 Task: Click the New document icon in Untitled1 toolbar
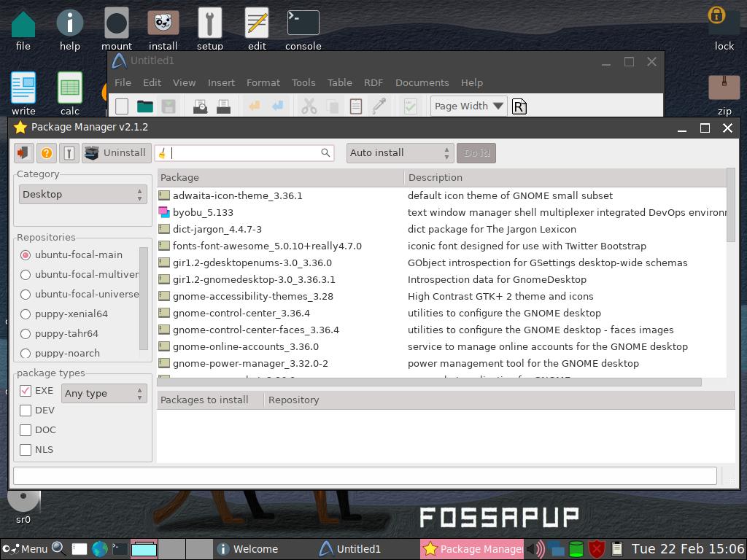[122, 106]
